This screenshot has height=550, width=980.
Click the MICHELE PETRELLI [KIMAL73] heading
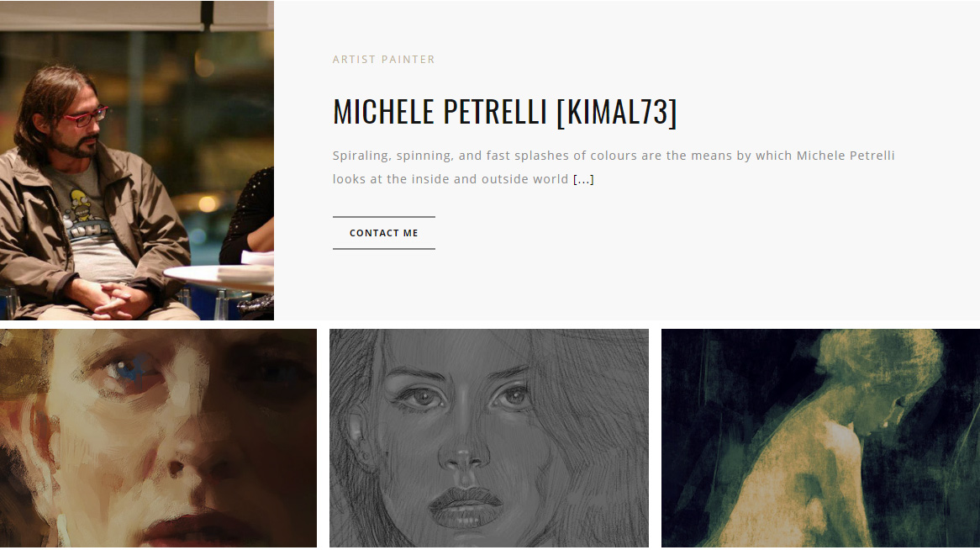pos(505,112)
